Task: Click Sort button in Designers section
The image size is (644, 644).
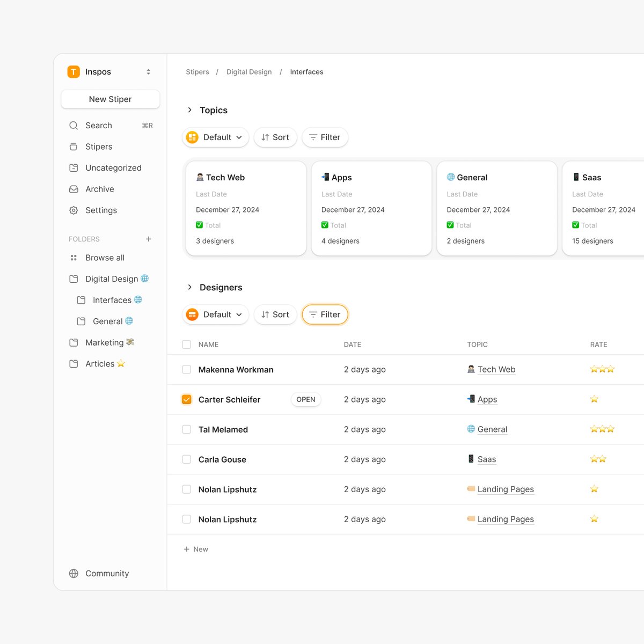Action: tap(275, 314)
